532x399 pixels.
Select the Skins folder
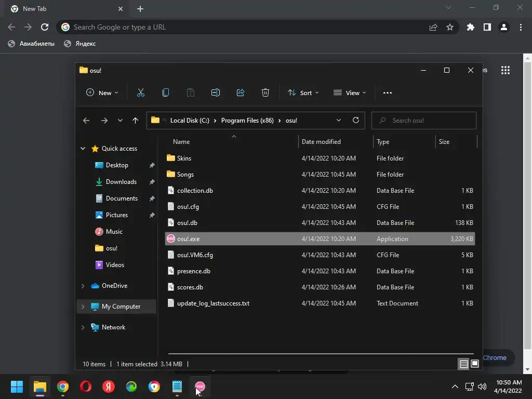click(320, 158)
